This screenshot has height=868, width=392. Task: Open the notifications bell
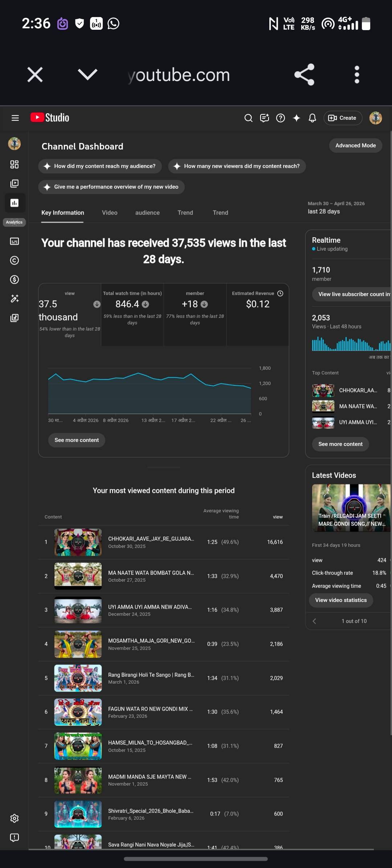(x=312, y=118)
